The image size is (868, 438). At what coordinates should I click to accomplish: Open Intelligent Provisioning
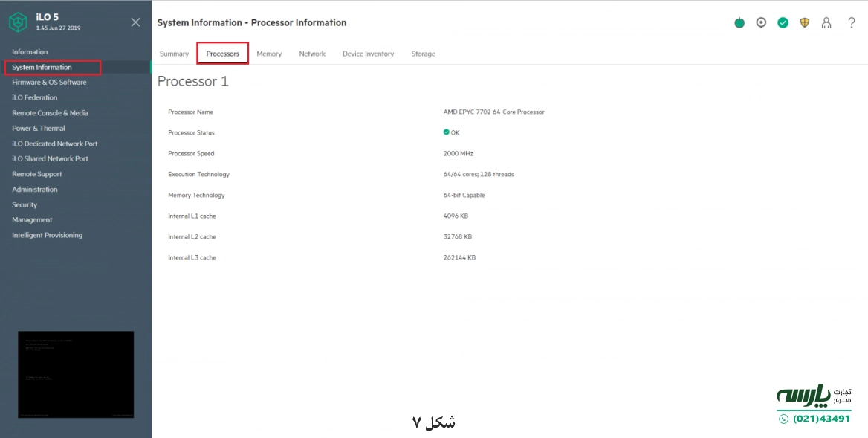tap(47, 235)
